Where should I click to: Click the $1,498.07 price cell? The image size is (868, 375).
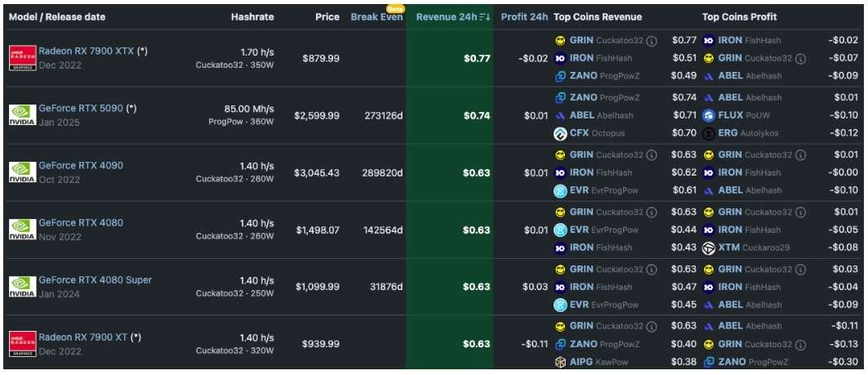click(x=318, y=230)
